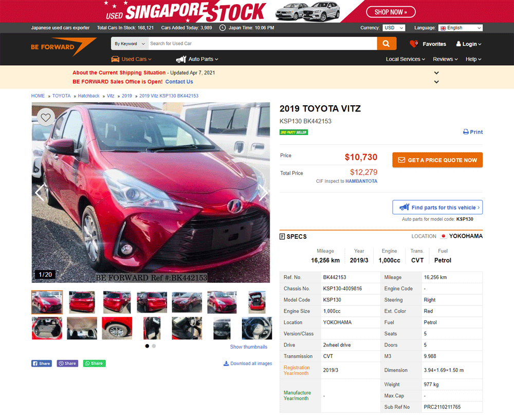The width and height of the screenshot is (514, 420).
Task: Open Language English dropdown
Action: (x=460, y=28)
